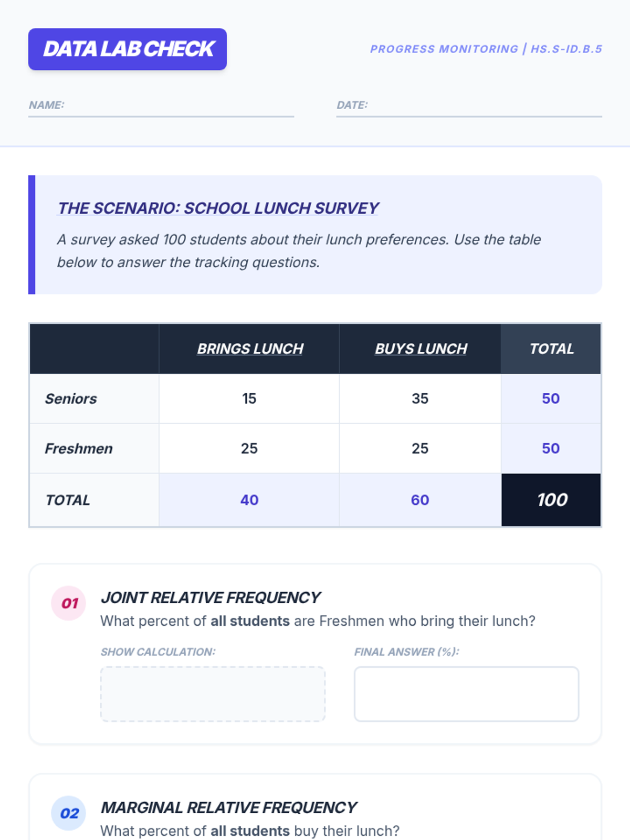Open The Scenario: School Lunch Survey heading
The image size is (630, 840).
click(x=218, y=208)
